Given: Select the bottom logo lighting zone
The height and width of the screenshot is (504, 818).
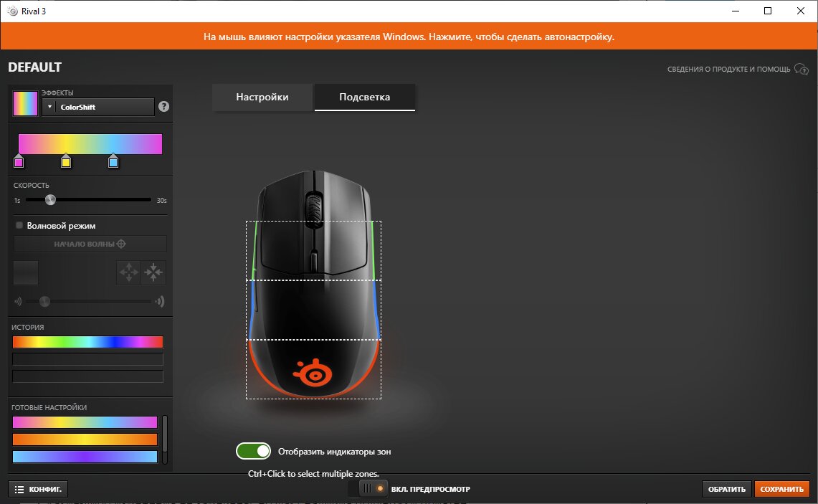Looking at the screenshot, I should [x=313, y=369].
